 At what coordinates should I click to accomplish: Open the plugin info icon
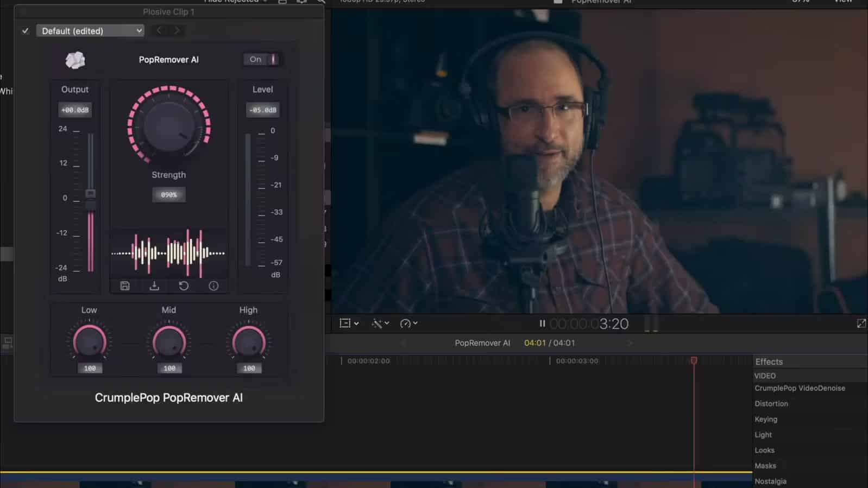point(213,286)
